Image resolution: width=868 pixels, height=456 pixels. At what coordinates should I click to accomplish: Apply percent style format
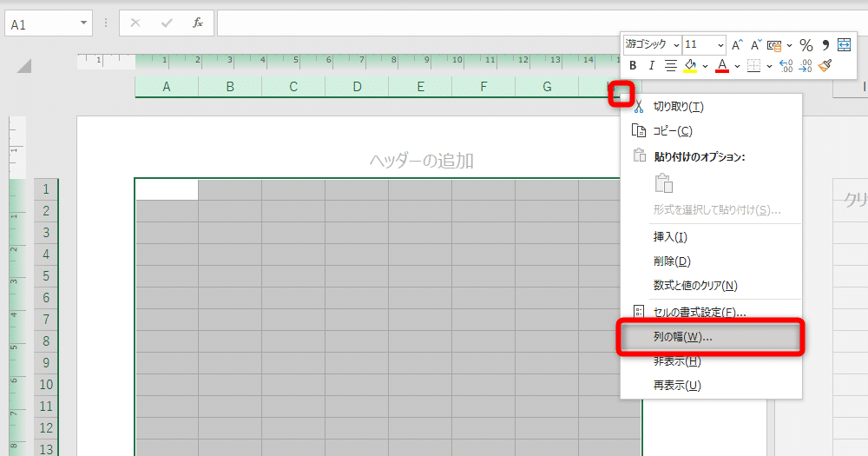806,45
